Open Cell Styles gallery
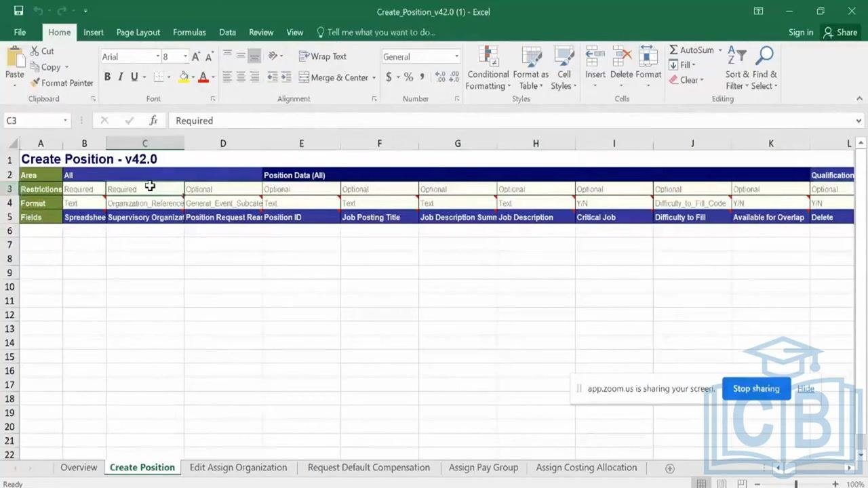The height and width of the screenshot is (488, 868). (x=564, y=68)
